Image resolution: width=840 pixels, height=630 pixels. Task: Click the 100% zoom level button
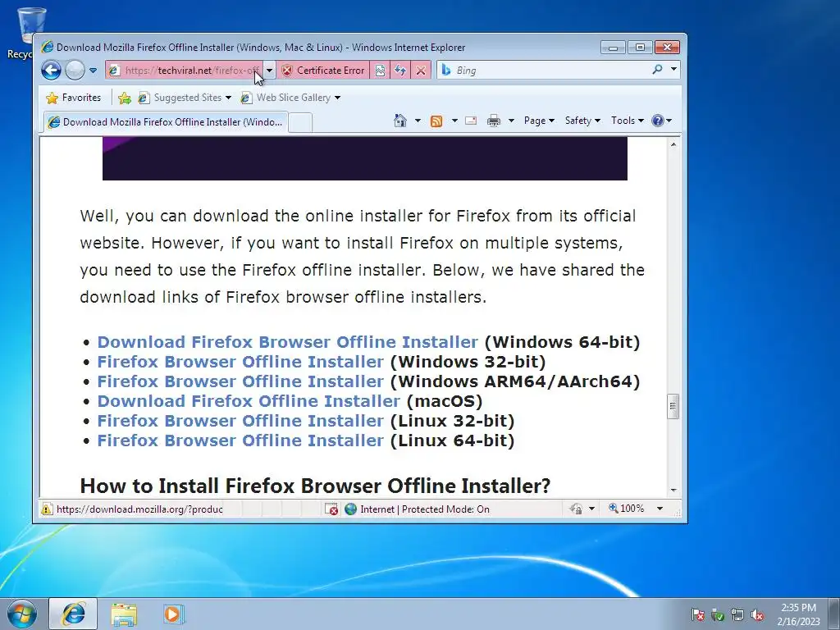pyautogui.click(x=627, y=508)
